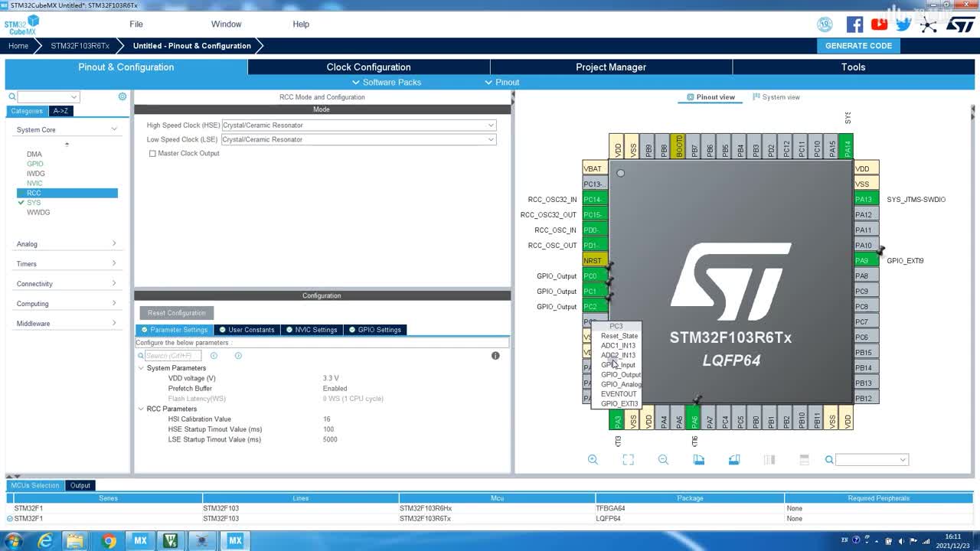The height and width of the screenshot is (551, 980).
Task: Fit pinout view to screen
Action: [x=628, y=460]
